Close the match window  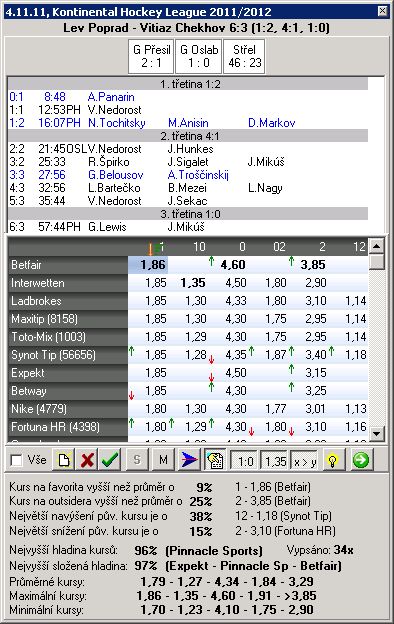point(382,11)
